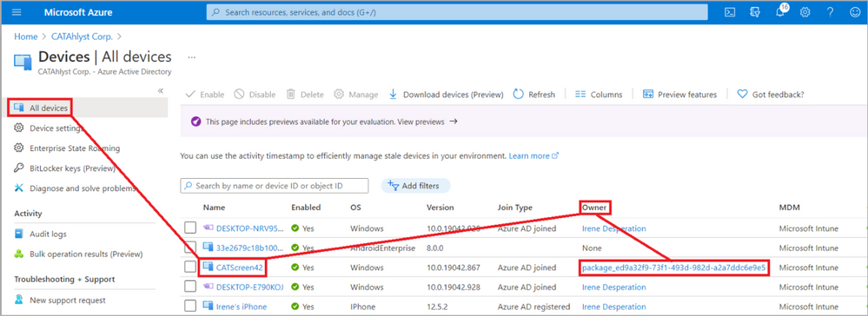This screenshot has width=868, height=316.
Task: Open the Columns chooser
Action: point(599,95)
